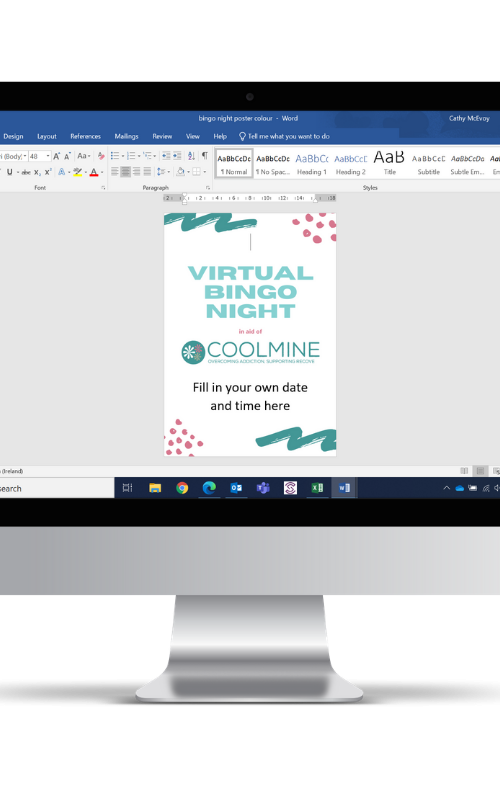Viewport: 500px width, 788px height.
Task: Increase paragraph indent
Action: pos(177,156)
